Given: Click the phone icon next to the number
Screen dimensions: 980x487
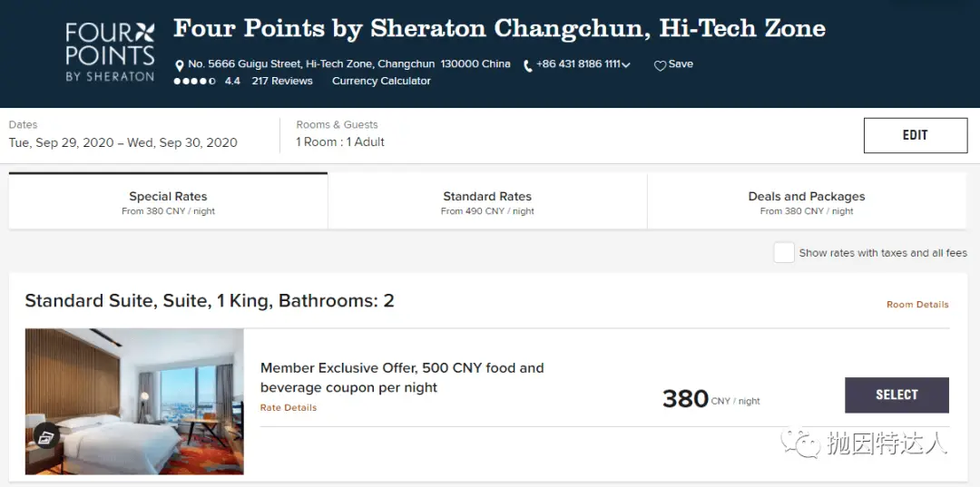Looking at the screenshot, I should pos(528,65).
